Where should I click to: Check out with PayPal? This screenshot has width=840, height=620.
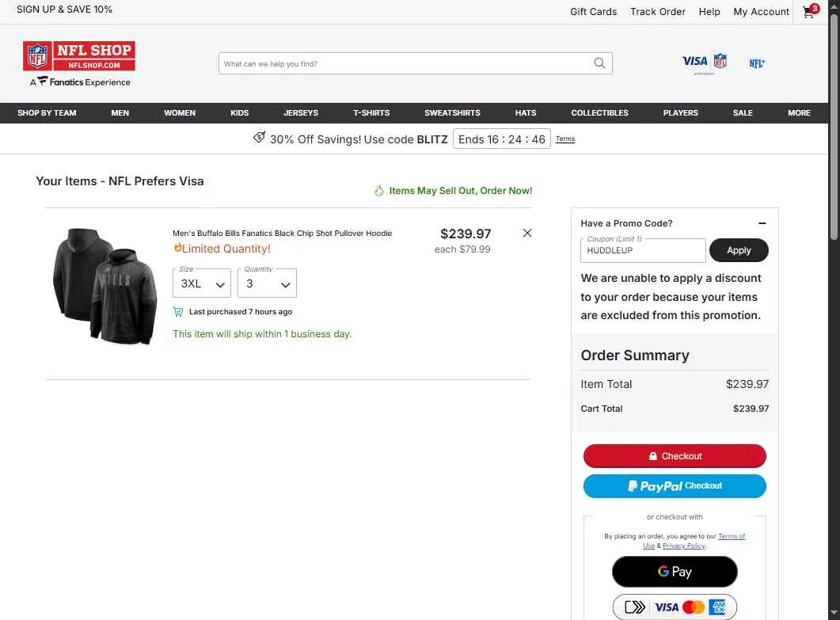tap(675, 486)
